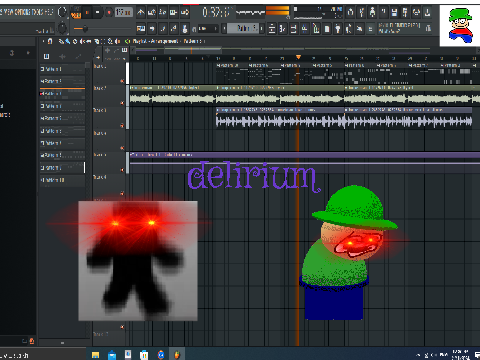Click the CPU and memory monitor panel
This screenshot has height=360, width=480.
pos(317,13)
